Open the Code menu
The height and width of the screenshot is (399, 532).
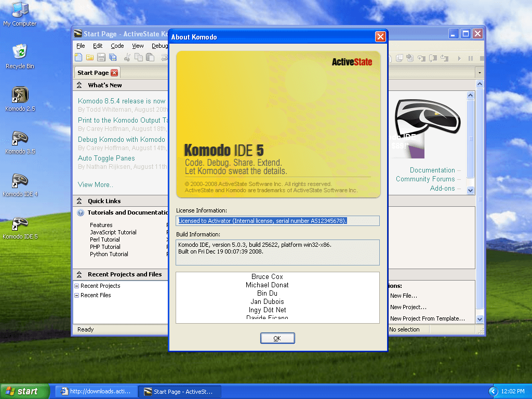[117, 46]
